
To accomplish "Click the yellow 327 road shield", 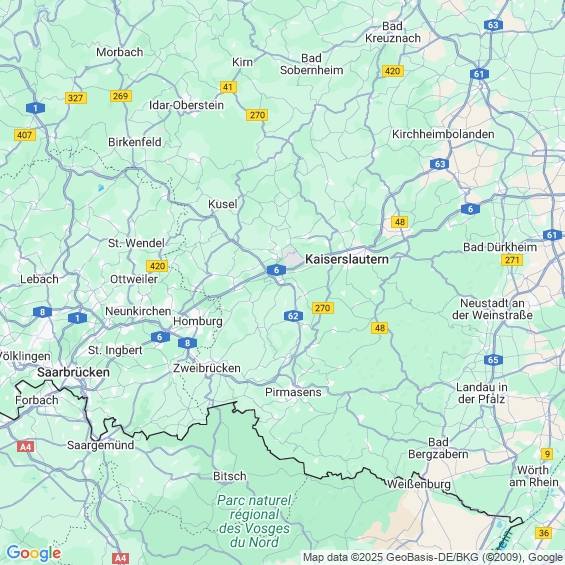I will tap(76, 98).
